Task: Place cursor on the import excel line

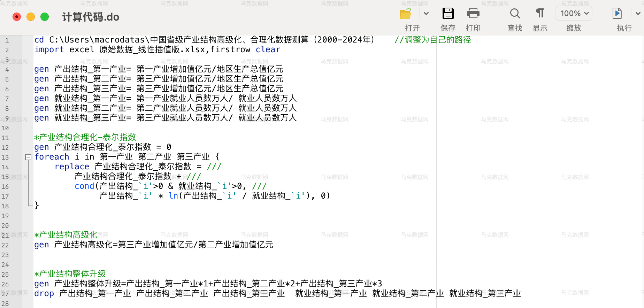Action: 157,50
